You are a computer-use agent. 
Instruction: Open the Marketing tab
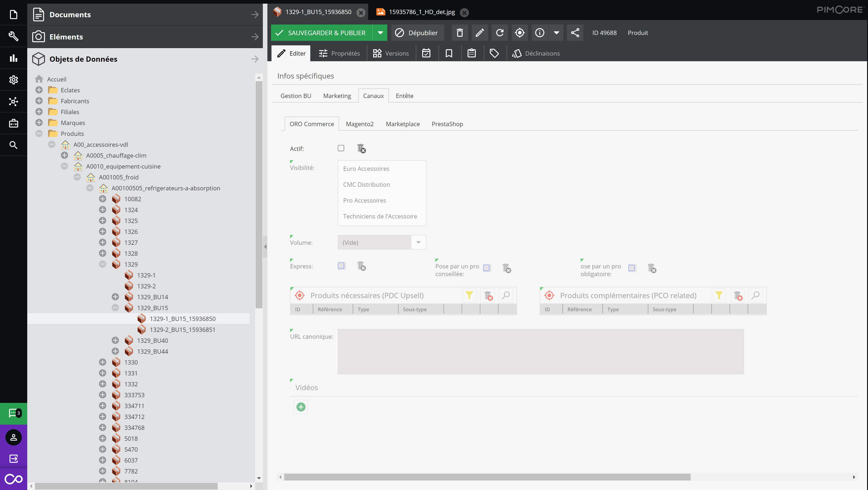click(x=337, y=96)
